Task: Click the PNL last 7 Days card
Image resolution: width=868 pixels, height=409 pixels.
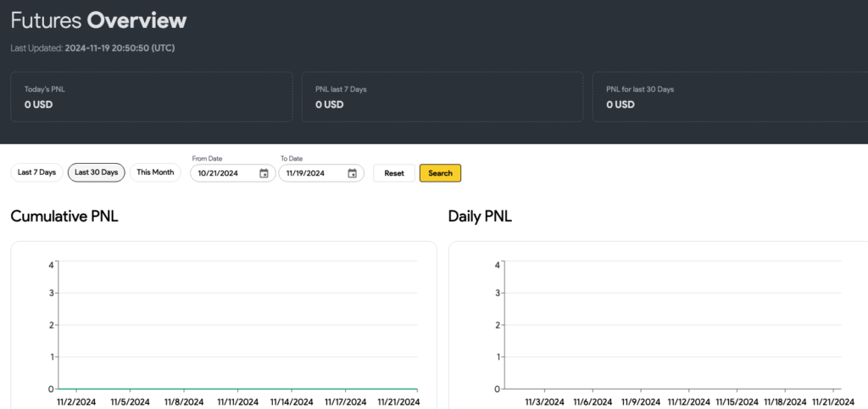Action: pos(442,97)
